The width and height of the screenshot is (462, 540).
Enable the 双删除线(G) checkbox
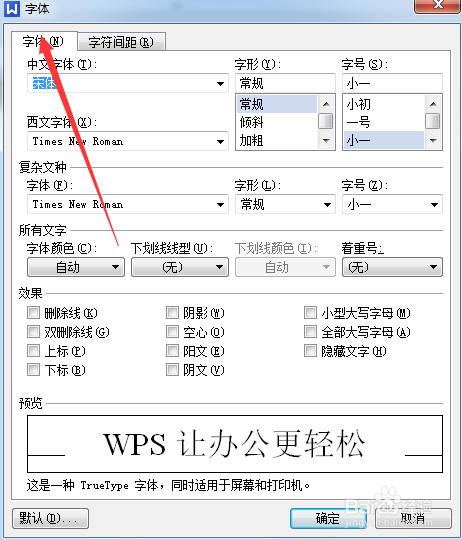[33, 332]
